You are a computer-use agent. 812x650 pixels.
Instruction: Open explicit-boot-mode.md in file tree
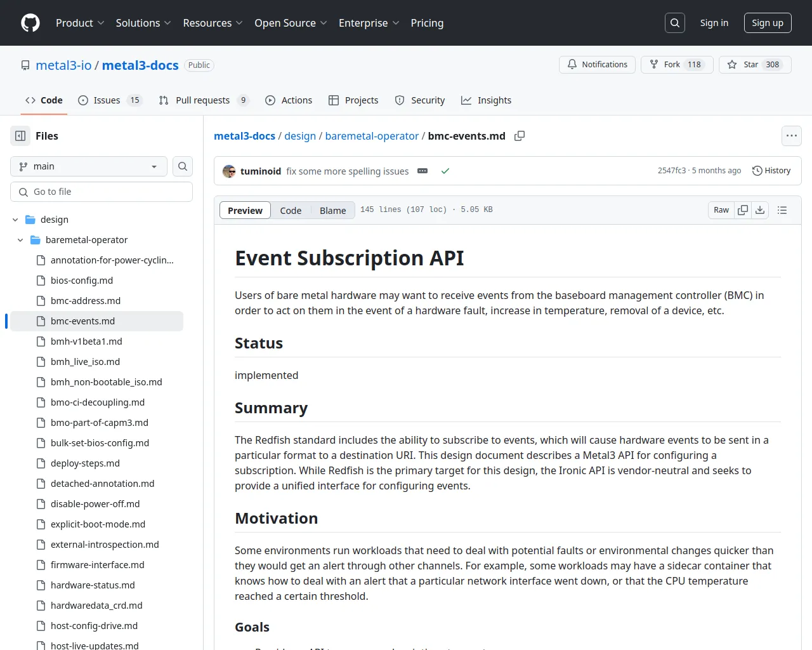(96, 524)
